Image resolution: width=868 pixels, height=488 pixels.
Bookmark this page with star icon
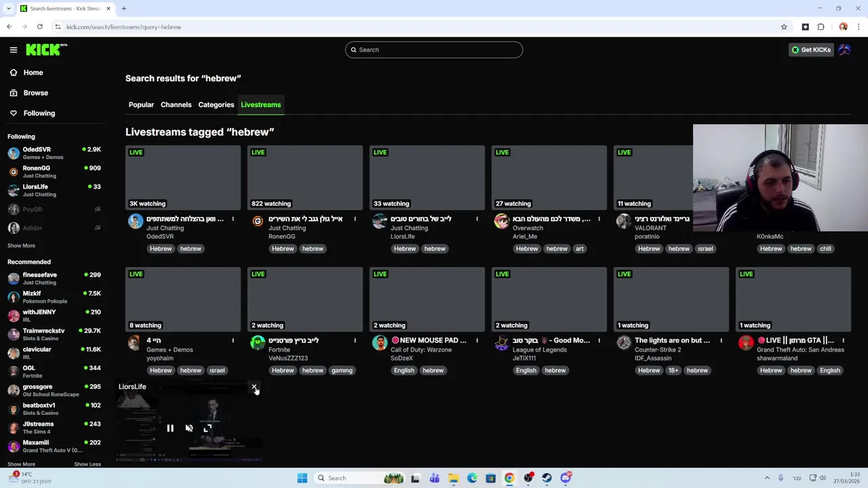pos(784,27)
